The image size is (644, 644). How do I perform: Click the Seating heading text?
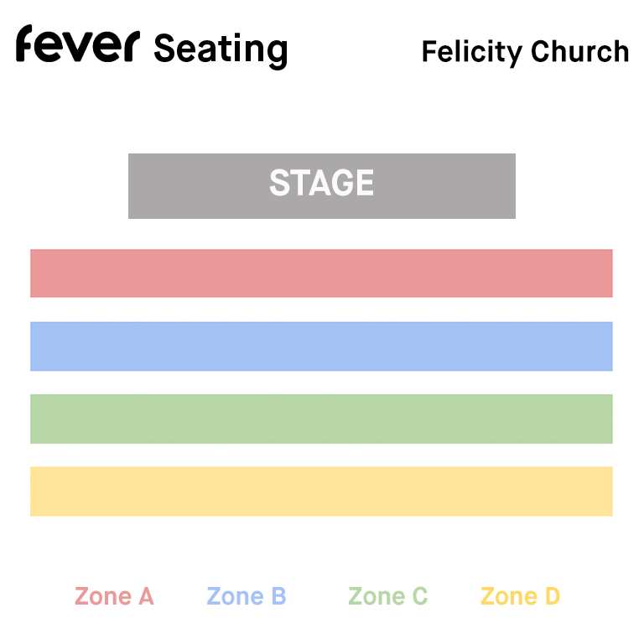pos(221,49)
